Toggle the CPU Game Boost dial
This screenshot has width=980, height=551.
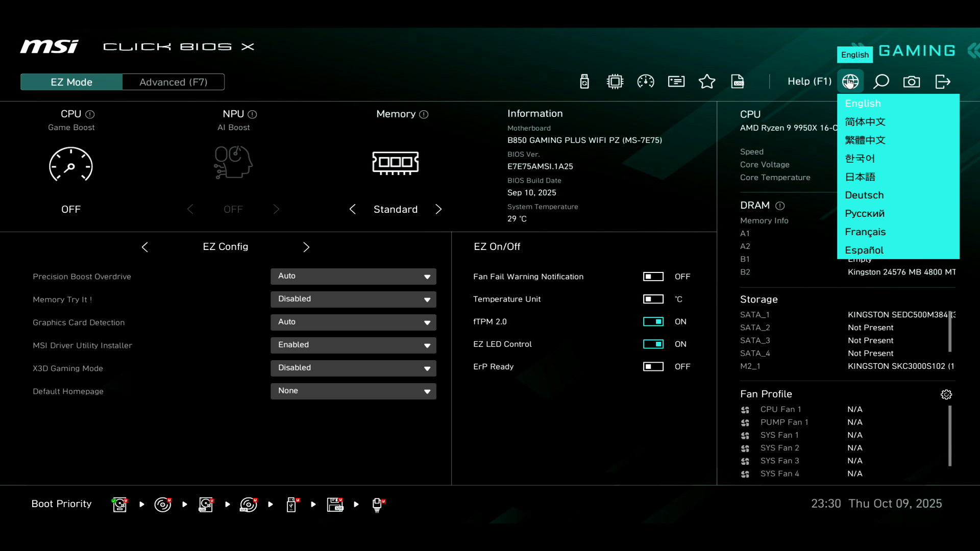click(x=71, y=164)
